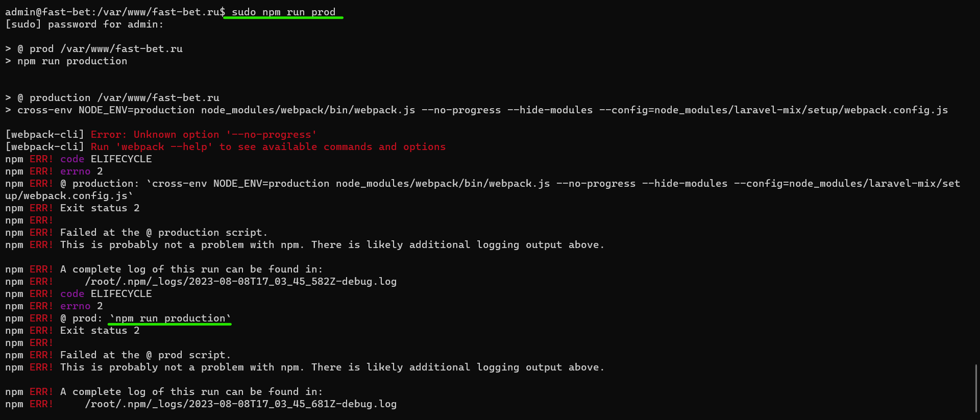This screenshot has width=980, height=420.
Task: Click the terminal scrollbar thumb
Action: 976,388
